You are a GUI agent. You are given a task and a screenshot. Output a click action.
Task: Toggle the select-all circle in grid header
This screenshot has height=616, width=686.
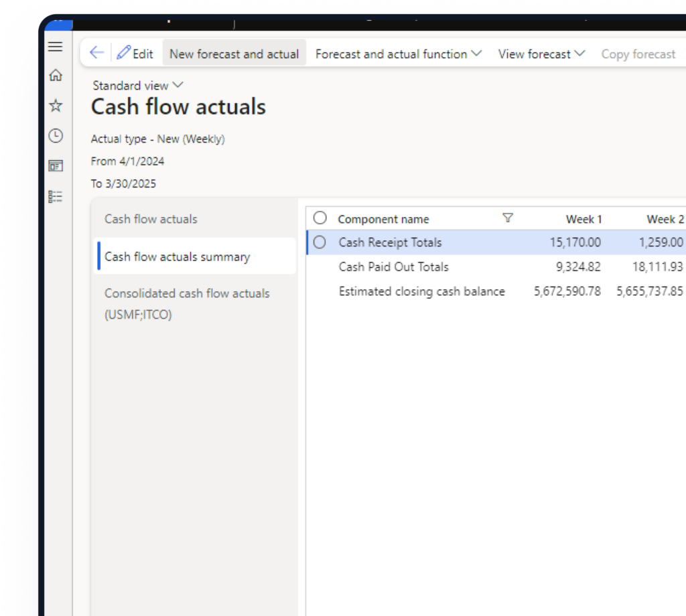pos(320,218)
